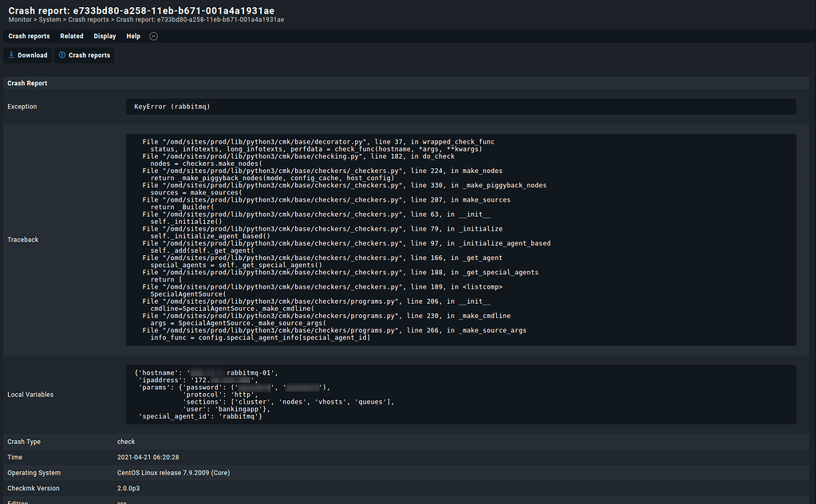This screenshot has height=504, width=816.
Task: Click the CentOS Linux operating system value
Action: pyautogui.click(x=173, y=473)
